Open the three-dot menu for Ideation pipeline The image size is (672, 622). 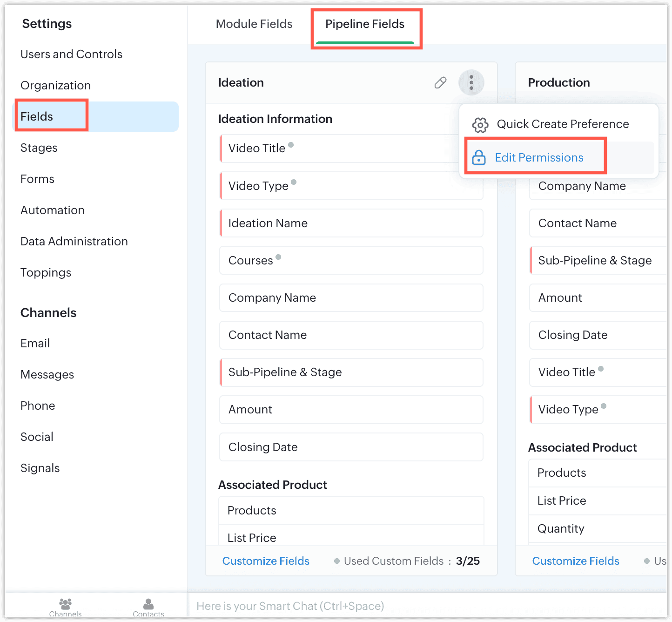click(471, 83)
